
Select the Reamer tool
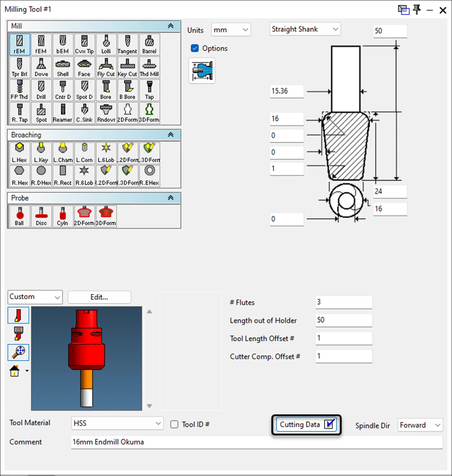[x=63, y=113]
